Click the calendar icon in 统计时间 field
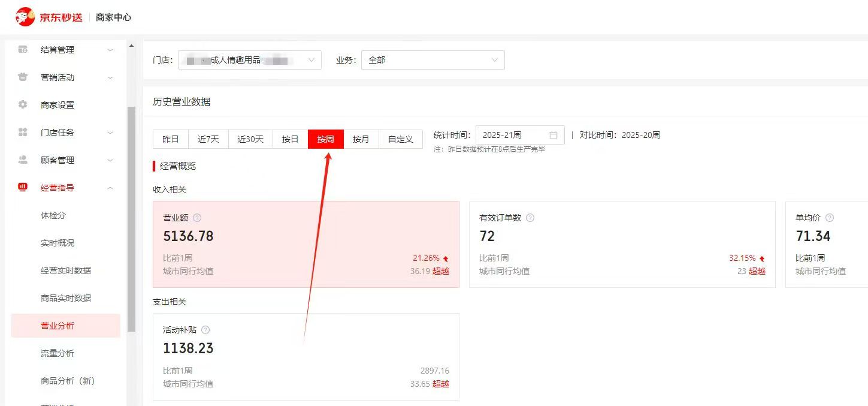This screenshot has height=406, width=868. point(553,135)
